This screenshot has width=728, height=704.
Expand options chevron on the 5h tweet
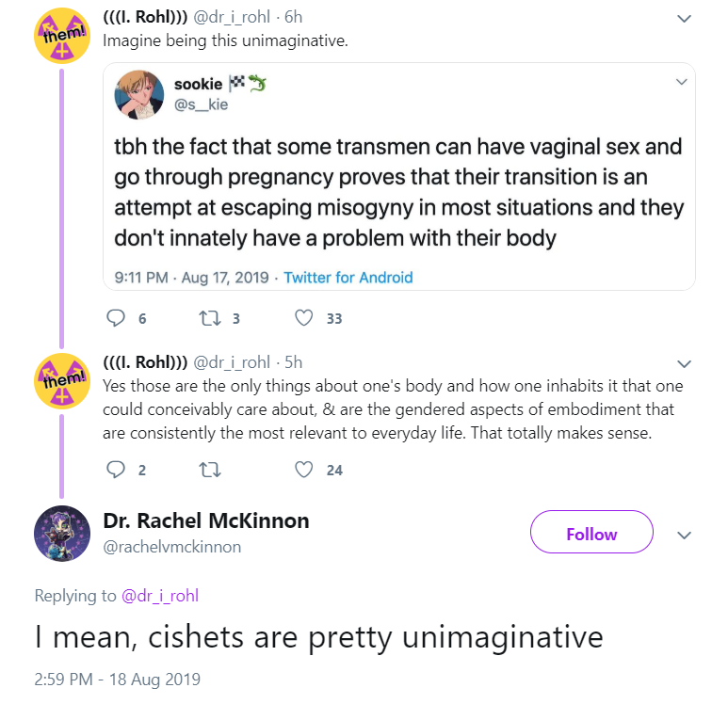(685, 363)
